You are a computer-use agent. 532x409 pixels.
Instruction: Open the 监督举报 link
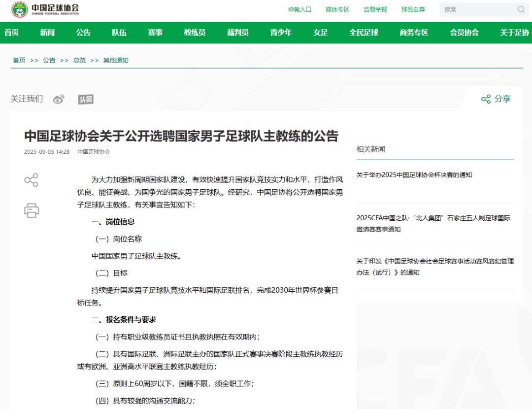click(375, 9)
